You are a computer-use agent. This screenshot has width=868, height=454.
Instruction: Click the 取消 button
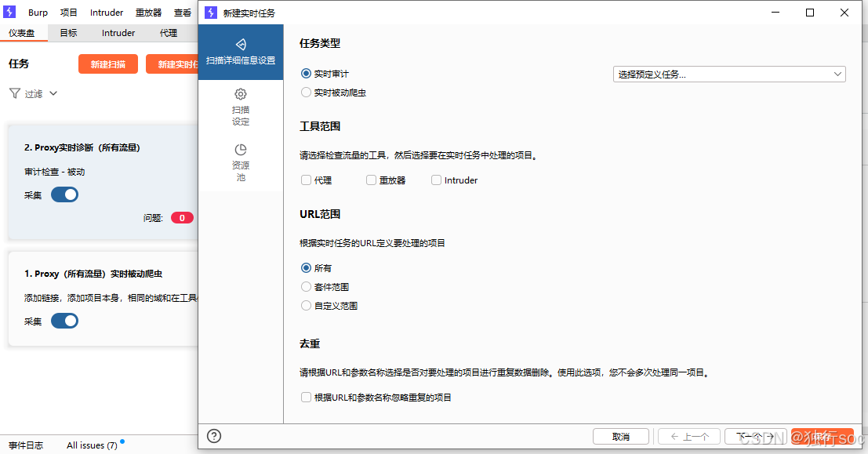tap(621, 436)
